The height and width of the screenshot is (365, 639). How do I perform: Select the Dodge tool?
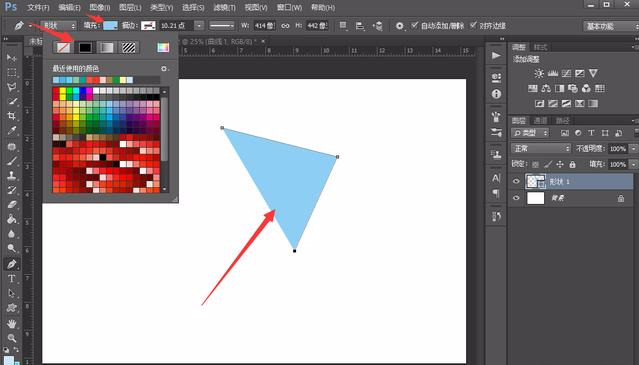(11, 249)
